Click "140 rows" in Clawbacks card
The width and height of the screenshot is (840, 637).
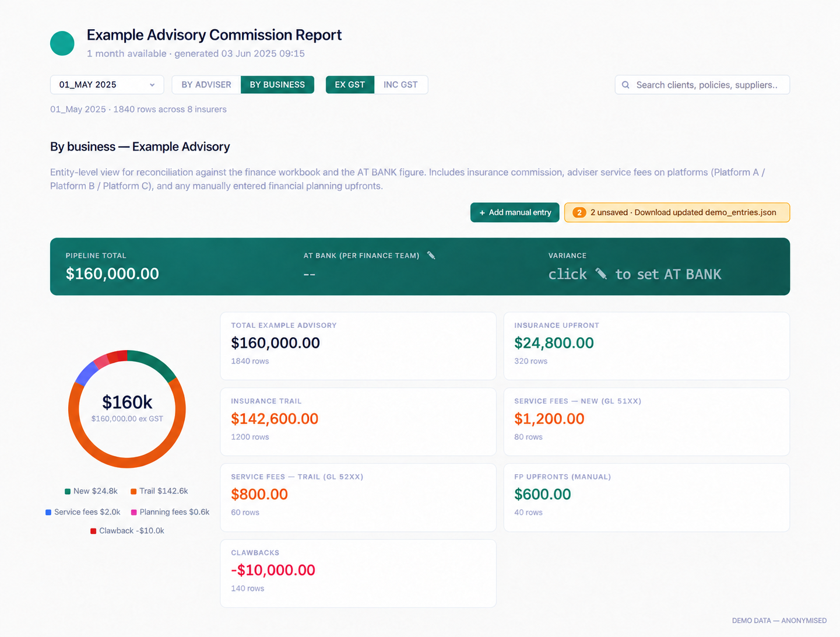(x=248, y=589)
